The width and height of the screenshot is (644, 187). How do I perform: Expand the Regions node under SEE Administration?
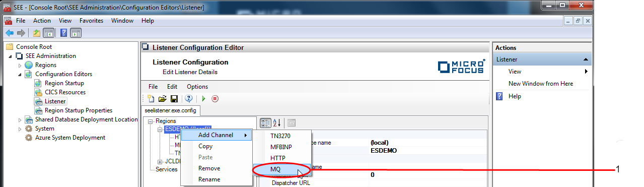coord(20,65)
